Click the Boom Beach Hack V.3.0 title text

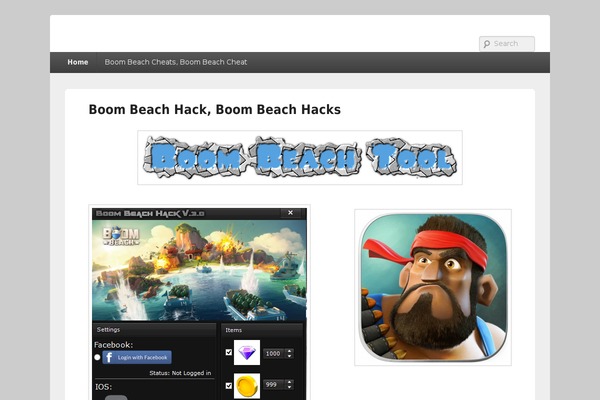pyautogui.click(x=150, y=213)
